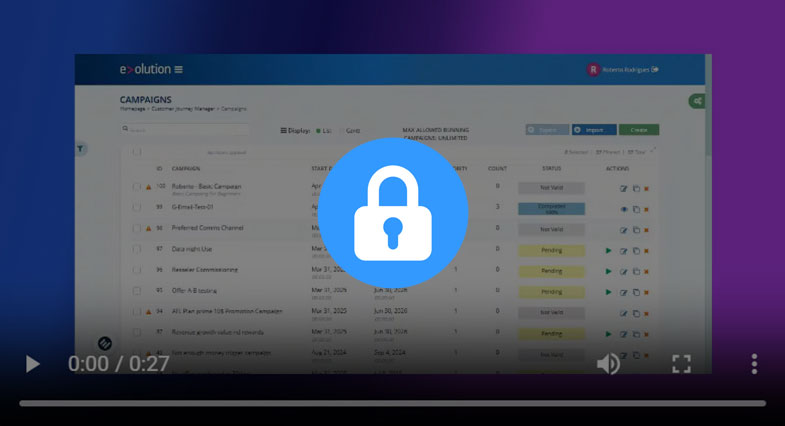Click the campaign search field
The image size is (785, 426).
185,129
